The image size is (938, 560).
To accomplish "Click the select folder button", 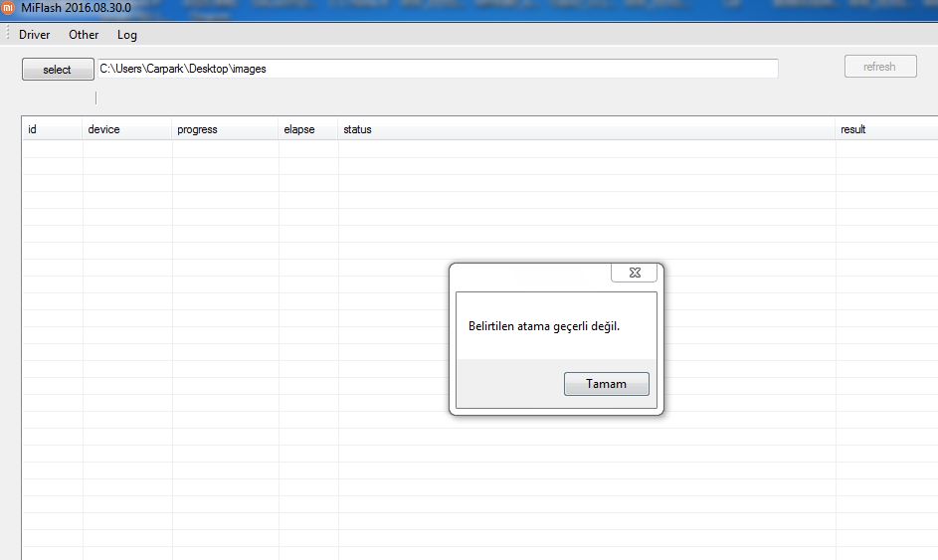I will (58, 70).
